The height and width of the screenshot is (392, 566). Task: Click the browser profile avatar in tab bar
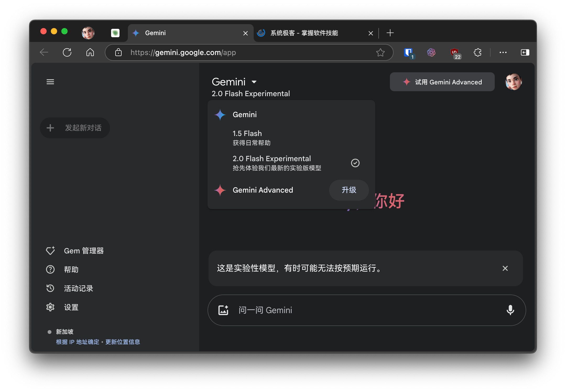pyautogui.click(x=88, y=33)
